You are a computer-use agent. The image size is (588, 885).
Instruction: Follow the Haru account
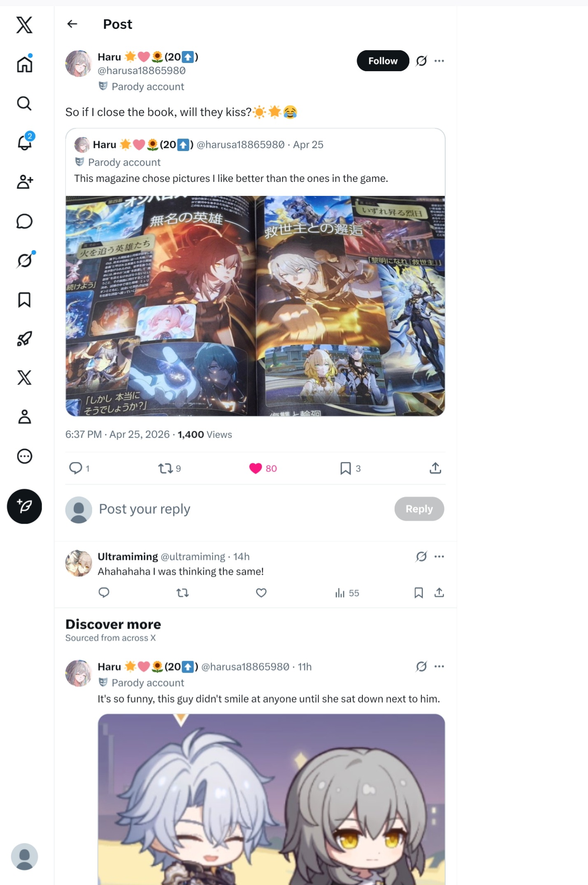tap(383, 61)
